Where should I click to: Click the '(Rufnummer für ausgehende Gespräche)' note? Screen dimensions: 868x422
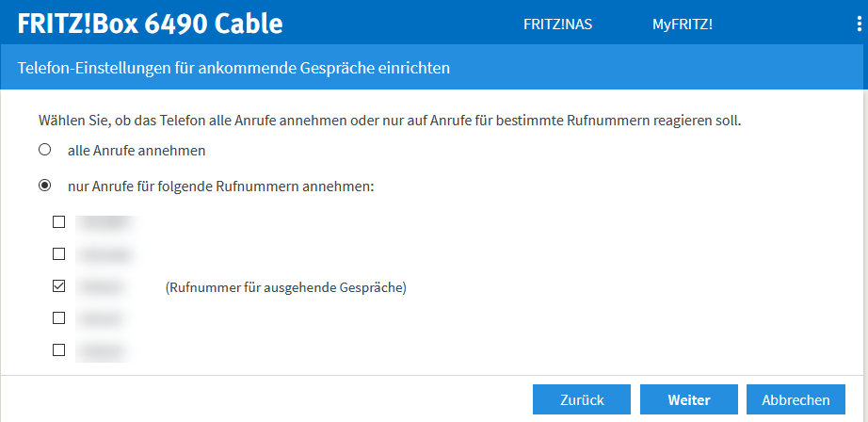285,287
